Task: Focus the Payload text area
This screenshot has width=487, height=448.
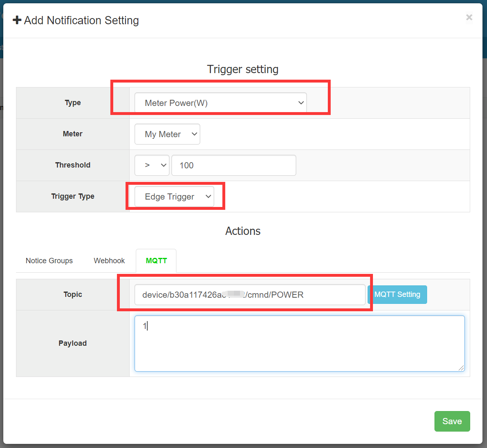Action: click(300, 343)
